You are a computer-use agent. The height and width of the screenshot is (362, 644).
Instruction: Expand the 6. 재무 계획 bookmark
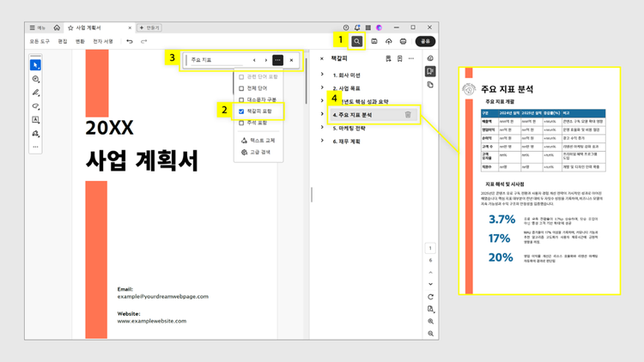tap(322, 141)
